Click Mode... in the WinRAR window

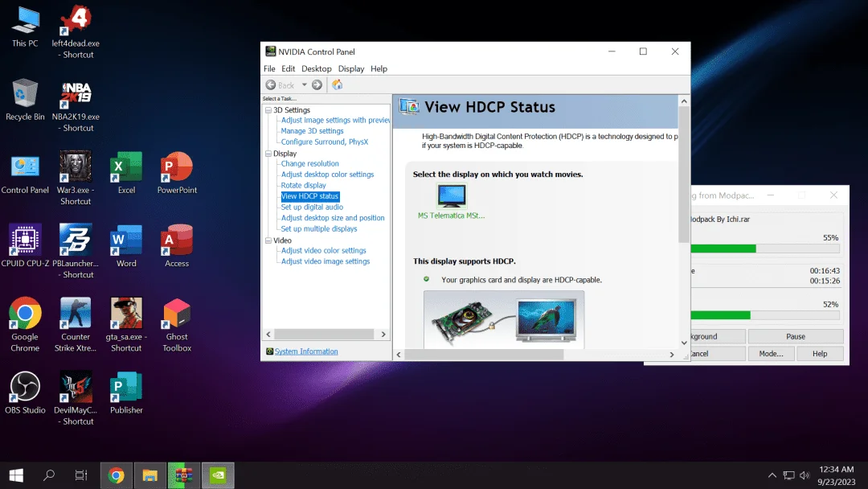771,353
